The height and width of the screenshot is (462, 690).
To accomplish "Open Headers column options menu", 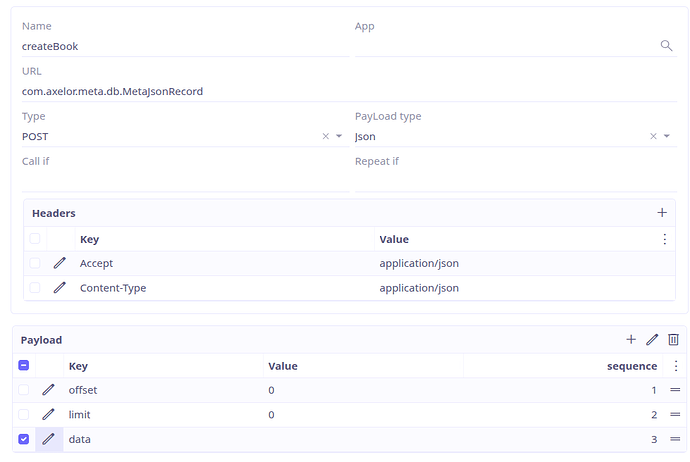I will (665, 239).
